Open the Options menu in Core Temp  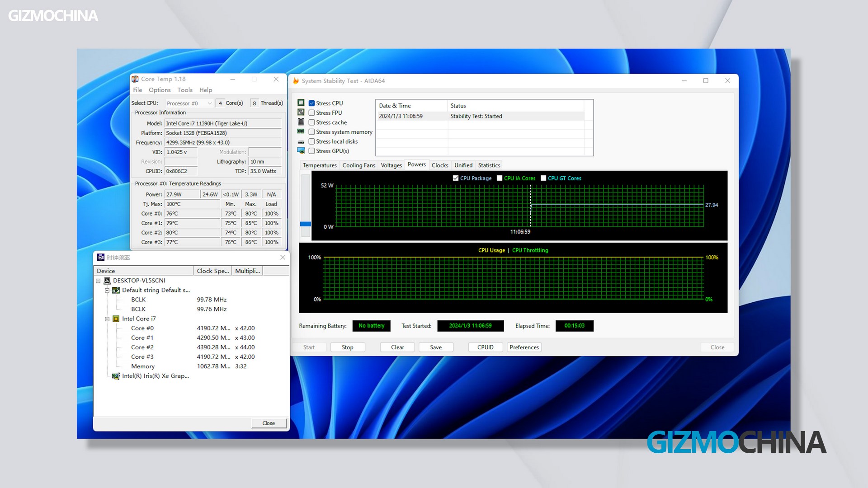[160, 90]
